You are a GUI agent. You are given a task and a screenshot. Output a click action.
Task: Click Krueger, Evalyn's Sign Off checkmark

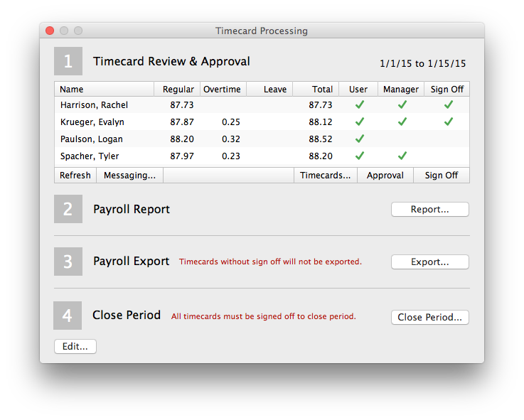point(449,122)
